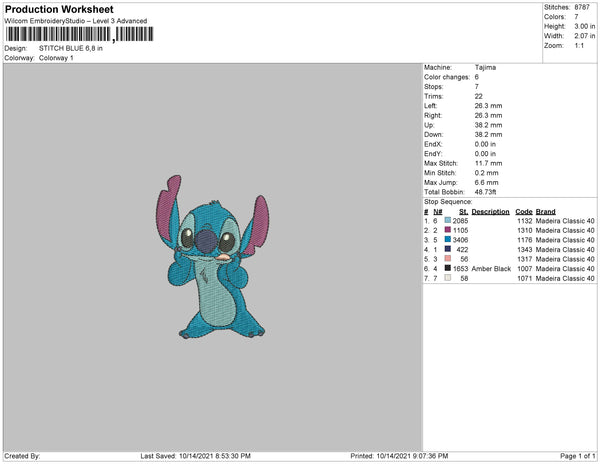The image size is (600, 464).
Task: Click the Colors value 7
Action: pos(576,17)
